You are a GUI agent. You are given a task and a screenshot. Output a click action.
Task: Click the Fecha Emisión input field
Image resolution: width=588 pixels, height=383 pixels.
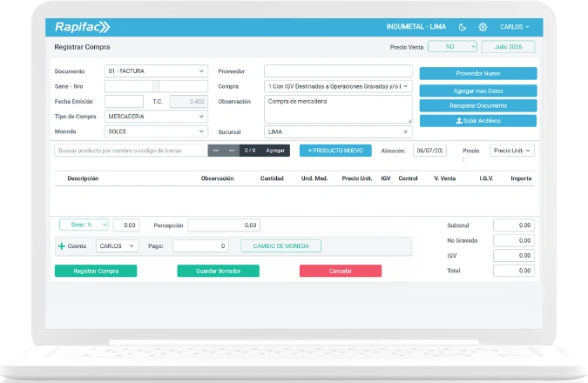tap(124, 102)
